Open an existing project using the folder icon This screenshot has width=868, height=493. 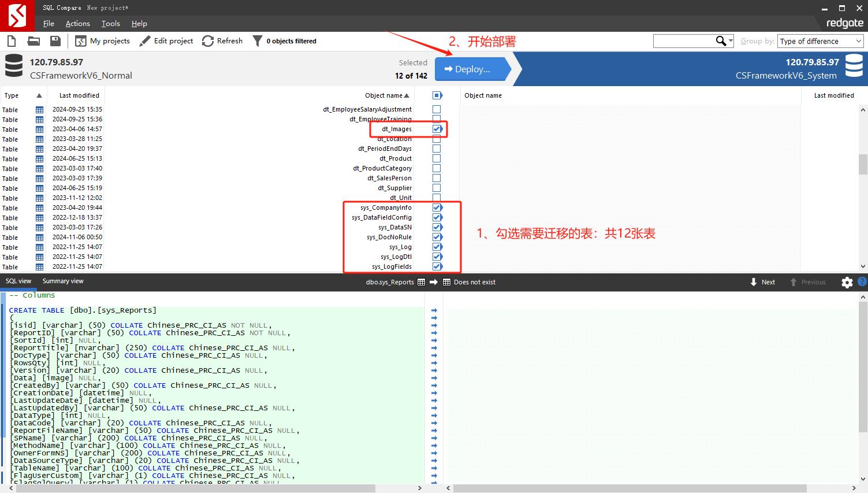point(33,40)
